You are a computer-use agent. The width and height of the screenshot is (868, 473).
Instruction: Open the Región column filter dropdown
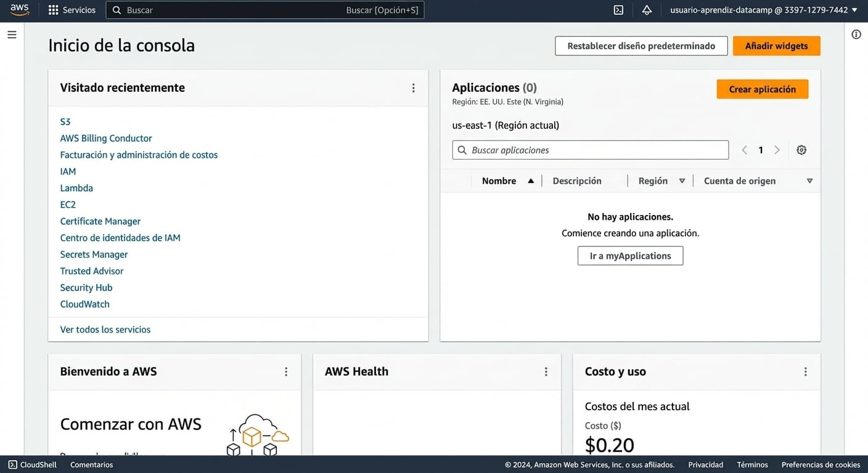click(x=682, y=180)
